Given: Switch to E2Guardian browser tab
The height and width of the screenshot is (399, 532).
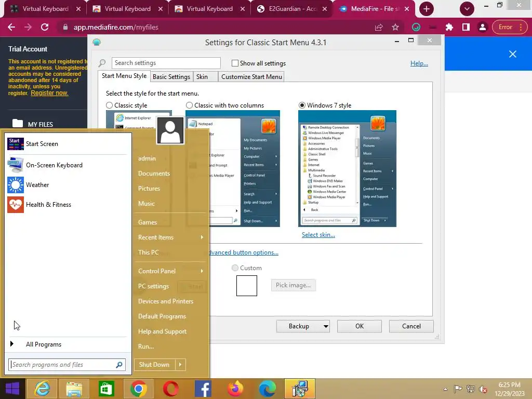Looking at the screenshot, I should [x=292, y=9].
